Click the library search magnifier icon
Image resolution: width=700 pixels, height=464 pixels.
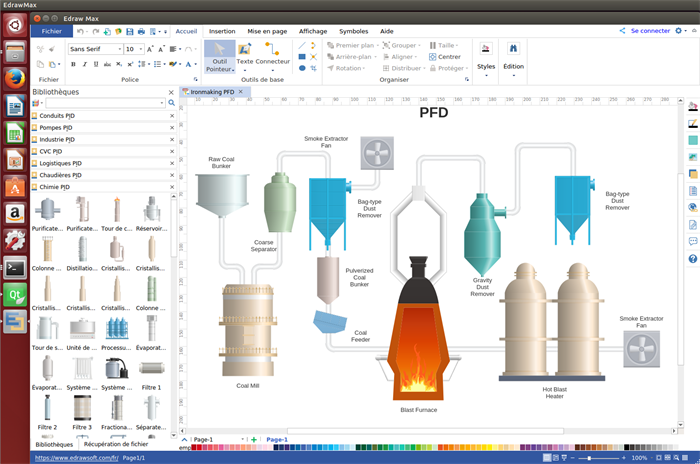(171, 103)
